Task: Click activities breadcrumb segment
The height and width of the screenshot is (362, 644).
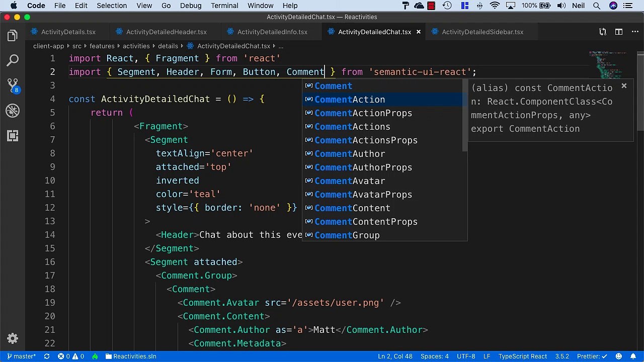Action: pos(136,46)
